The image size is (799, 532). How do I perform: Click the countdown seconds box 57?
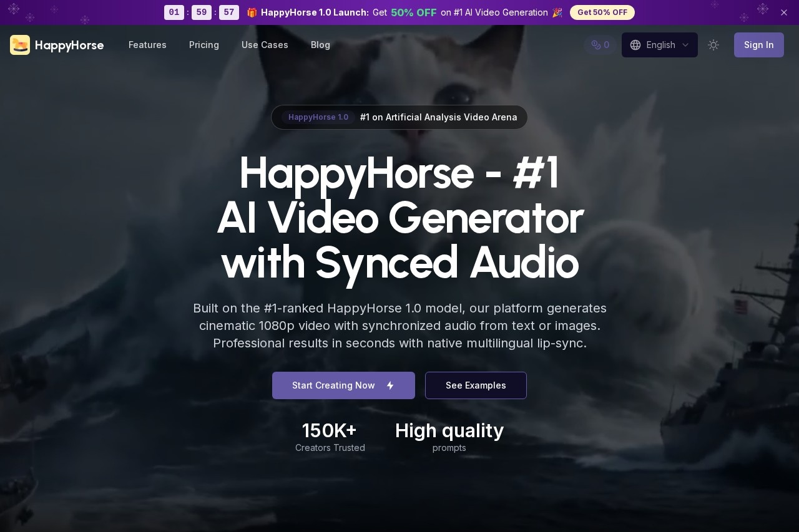229,12
